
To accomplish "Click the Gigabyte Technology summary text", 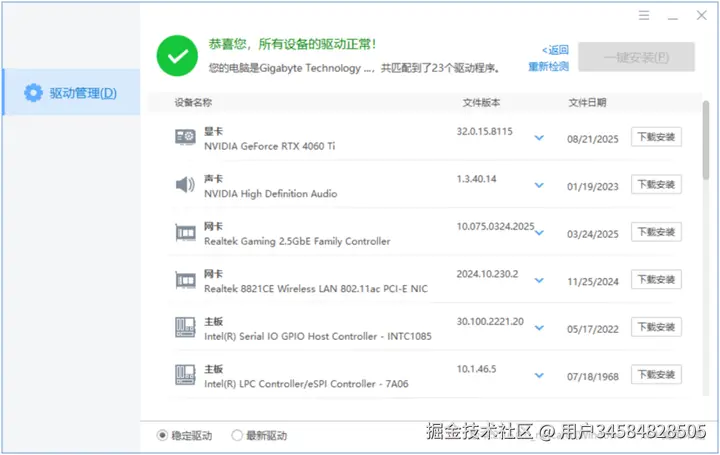I will pyautogui.click(x=354, y=68).
